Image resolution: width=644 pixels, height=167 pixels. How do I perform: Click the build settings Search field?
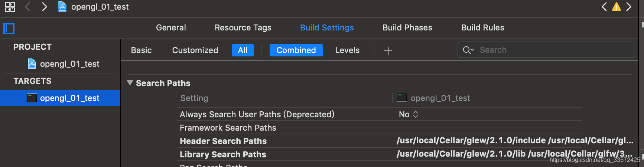(546, 50)
